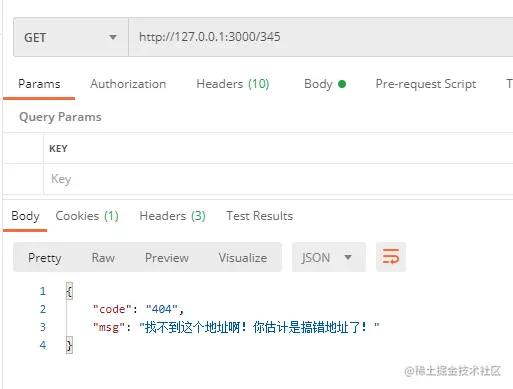
Task: Click the "msg" line in response
Action: 236,327
